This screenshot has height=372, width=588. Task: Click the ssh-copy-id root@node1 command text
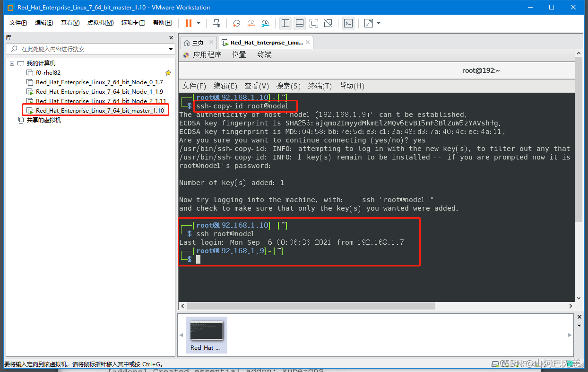pyautogui.click(x=242, y=106)
